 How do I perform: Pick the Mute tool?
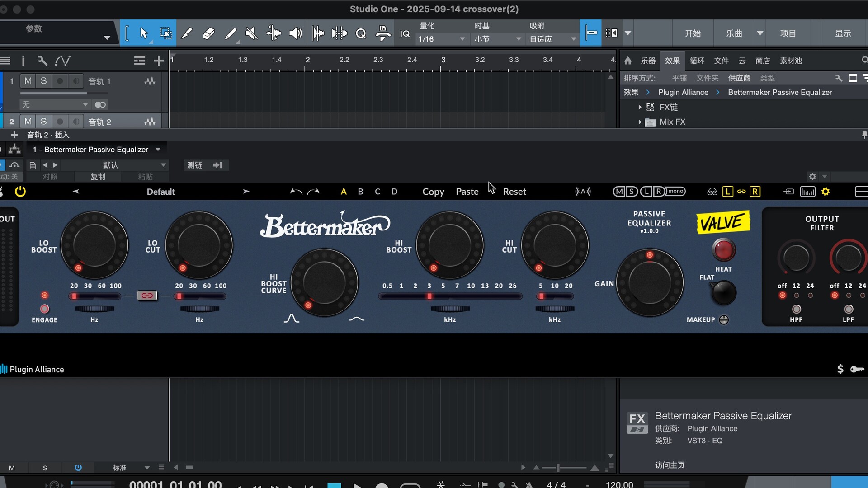click(x=251, y=33)
